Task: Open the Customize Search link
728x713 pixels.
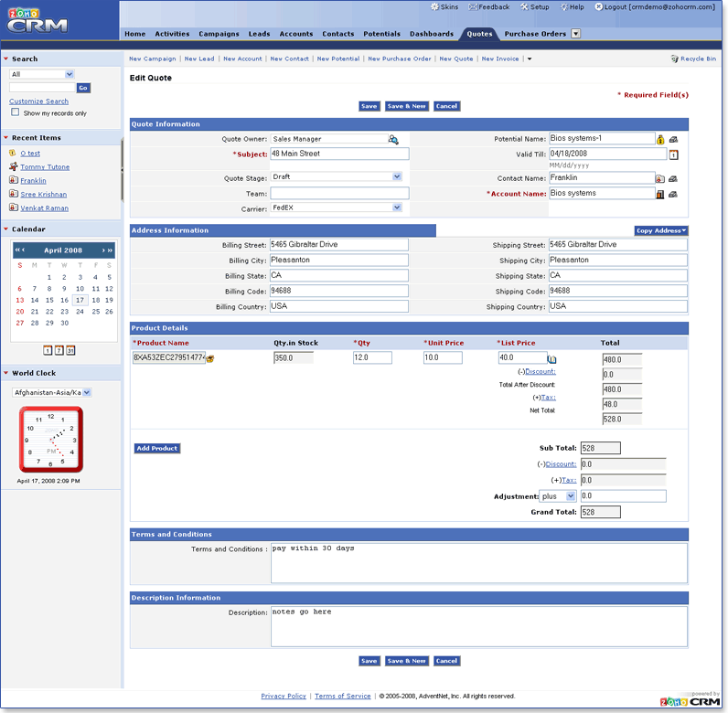Action: [x=38, y=101]
